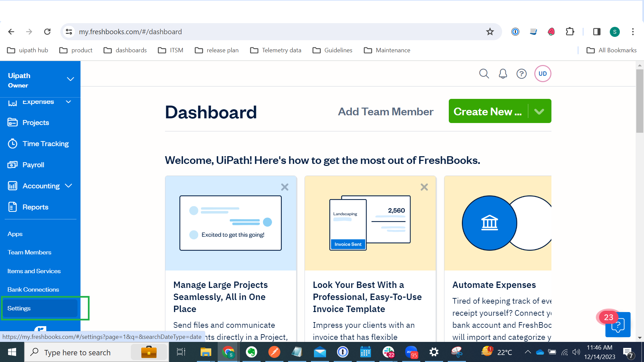
Task: Open Items and Services
Action: (x=34, y=271)
